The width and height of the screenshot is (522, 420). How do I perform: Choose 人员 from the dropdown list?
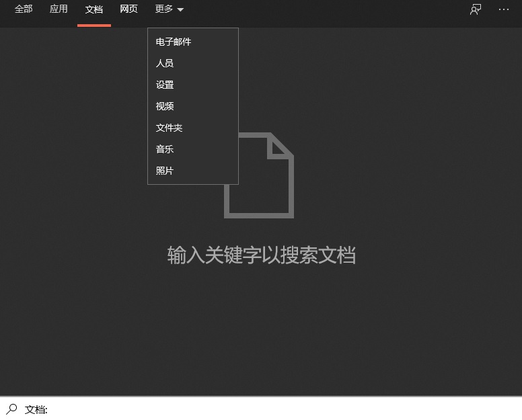[x=193, y=63]
